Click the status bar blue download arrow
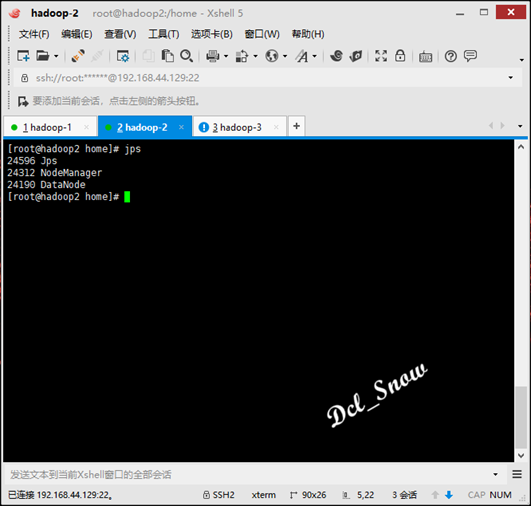The image size is (531, 506). click(x=449, y=495)
